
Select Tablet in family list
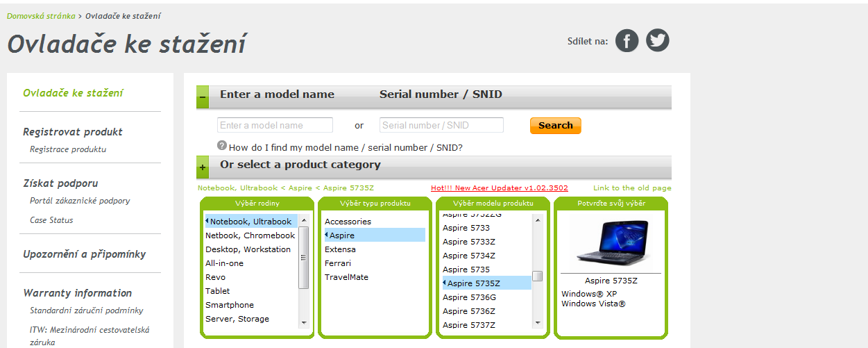coord(218,291)
